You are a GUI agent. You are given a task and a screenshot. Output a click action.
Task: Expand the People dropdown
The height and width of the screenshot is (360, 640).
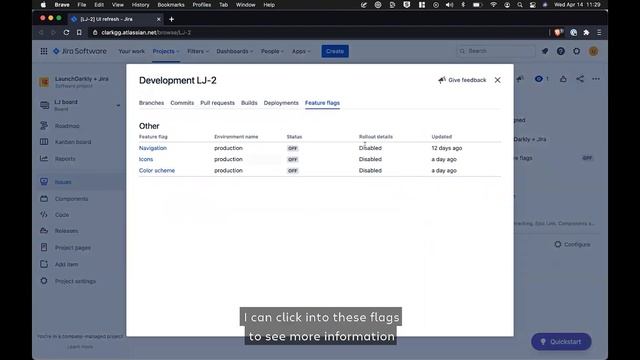tap(272, 51)
